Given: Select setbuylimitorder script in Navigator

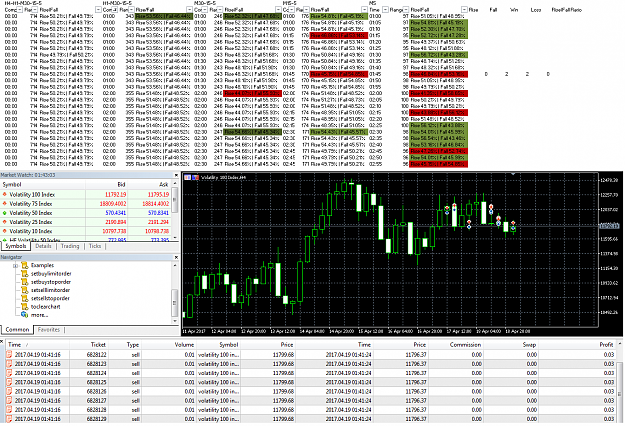Looking at the screenshot, I should (x=51, y=274).
